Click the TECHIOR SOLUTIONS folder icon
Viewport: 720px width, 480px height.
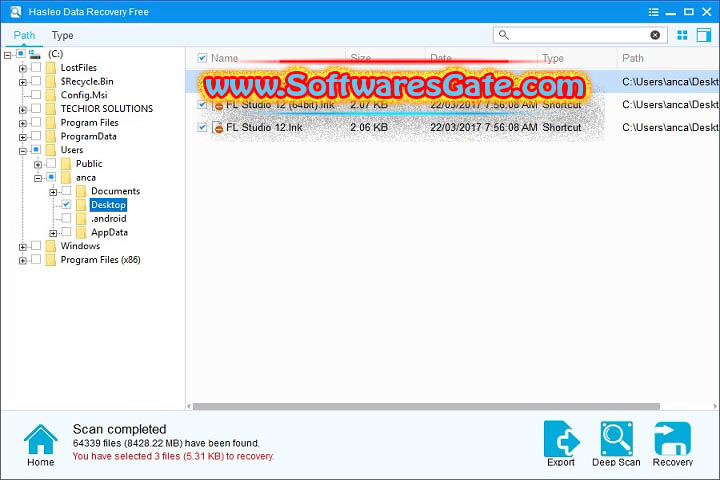[x=51, y=109]
